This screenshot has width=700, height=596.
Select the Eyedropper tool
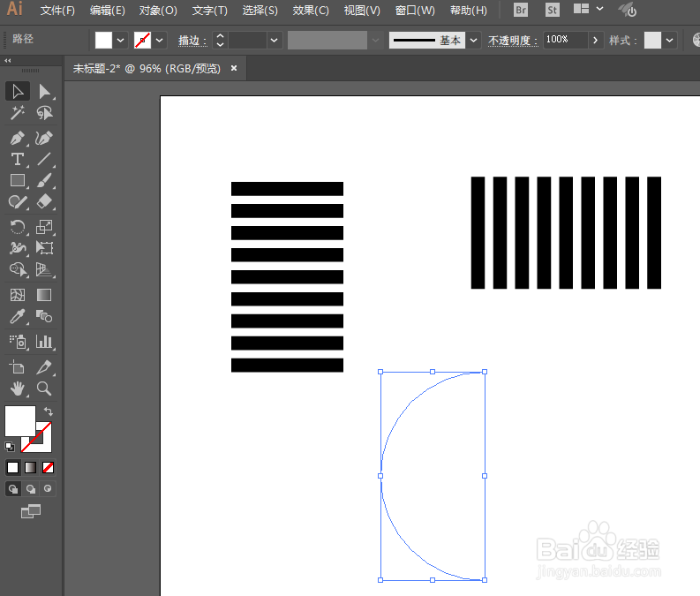point(18,316)
